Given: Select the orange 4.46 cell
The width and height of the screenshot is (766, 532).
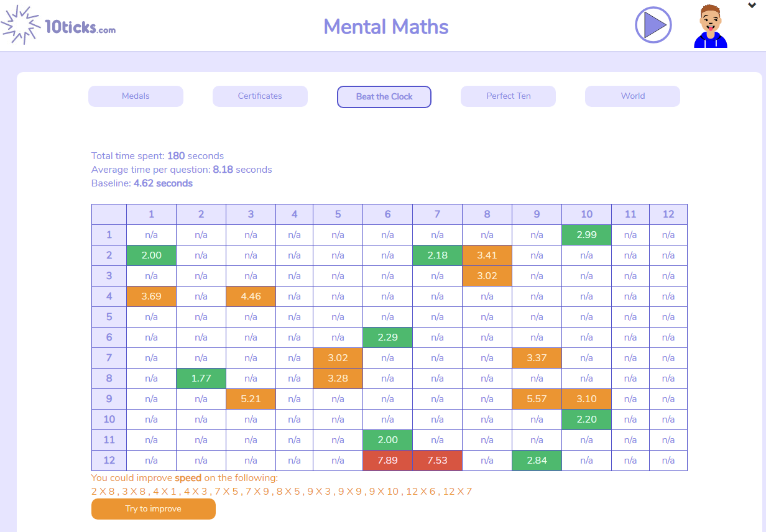Looking at the screenshot, I should [x=251, y=296].
